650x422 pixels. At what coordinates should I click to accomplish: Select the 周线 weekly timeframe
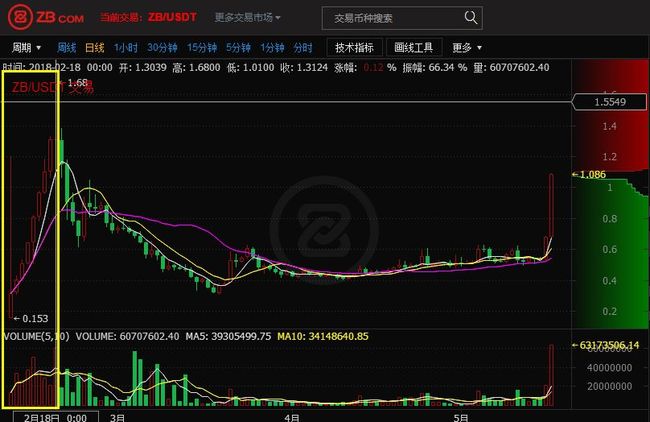click(x=66, y=48)
